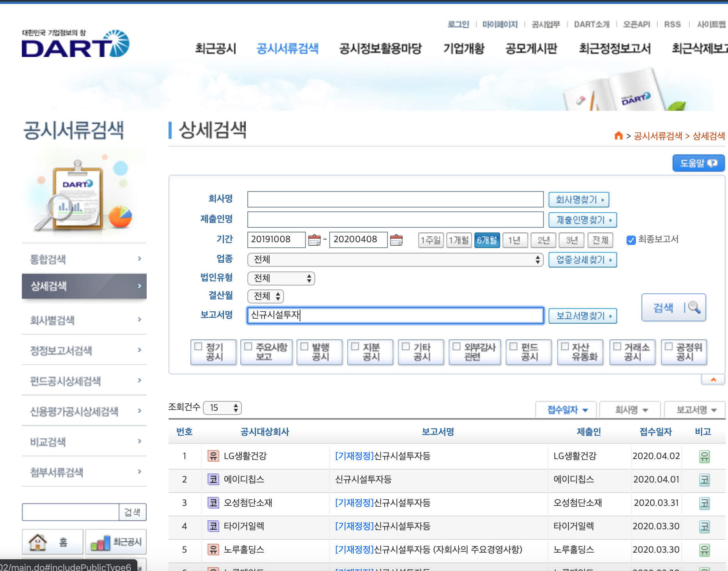The height and width of the screenshot is (571, 728).
Task: Open the end date calendar picker
Action: click(x=396, y=239)
